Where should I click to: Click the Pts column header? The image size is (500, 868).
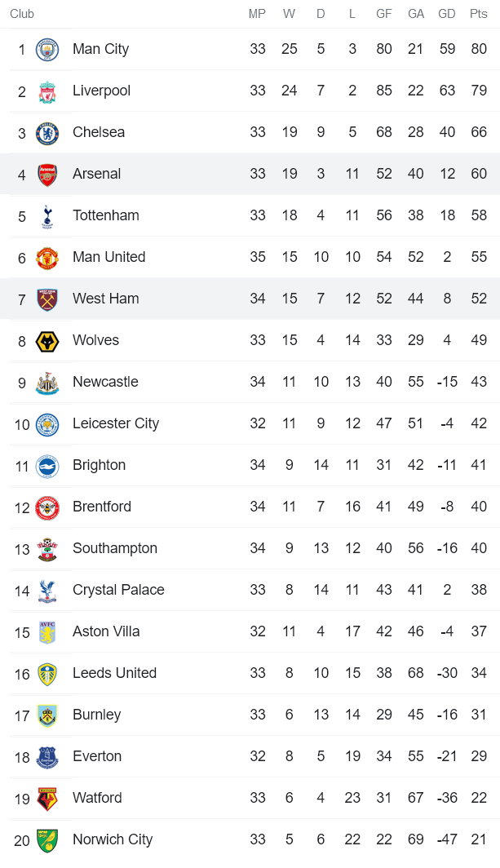(x=479, y=14)
